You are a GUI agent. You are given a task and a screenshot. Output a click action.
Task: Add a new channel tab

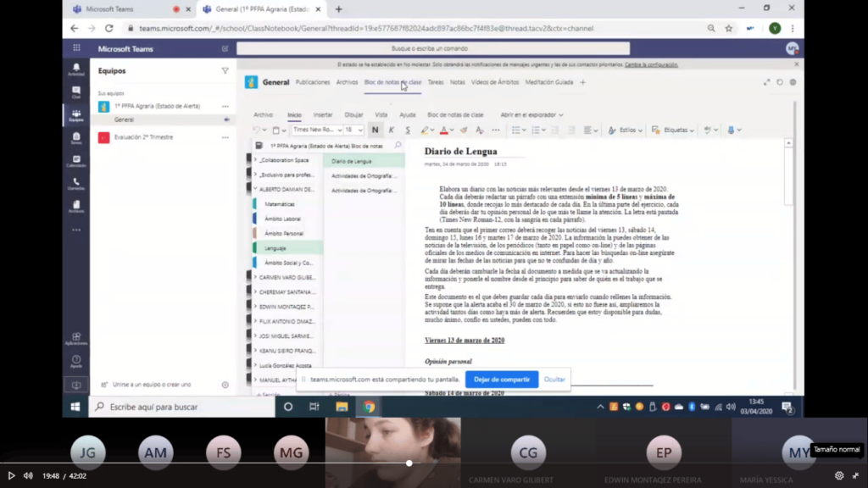582,82
